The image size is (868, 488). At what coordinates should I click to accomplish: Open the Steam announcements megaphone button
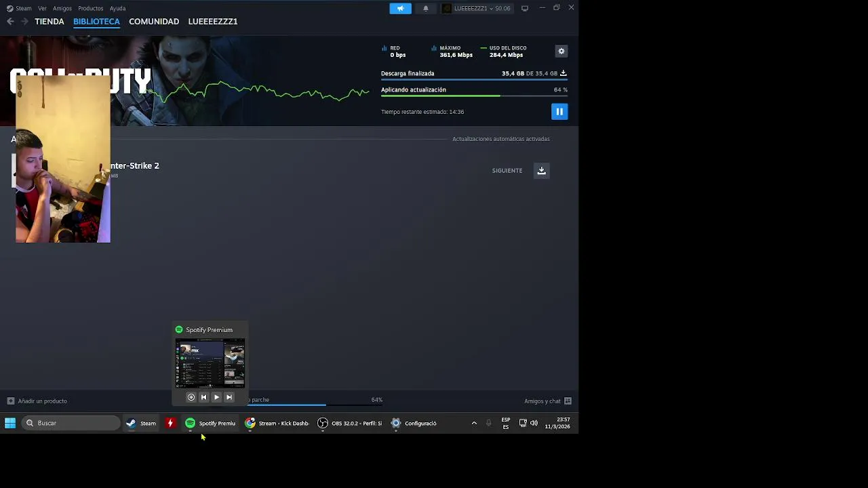400,8
